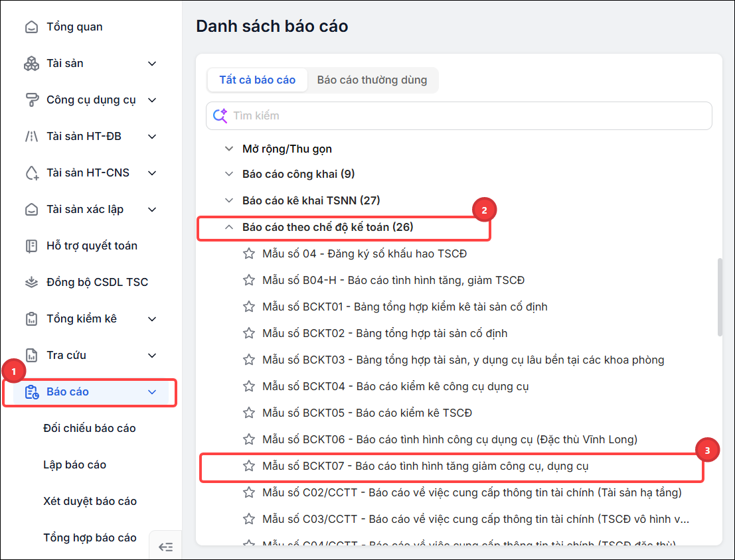Open Đối chiếu báo cáo submenu item
This screenshot has height=560, width=735.
pos(90,429)
